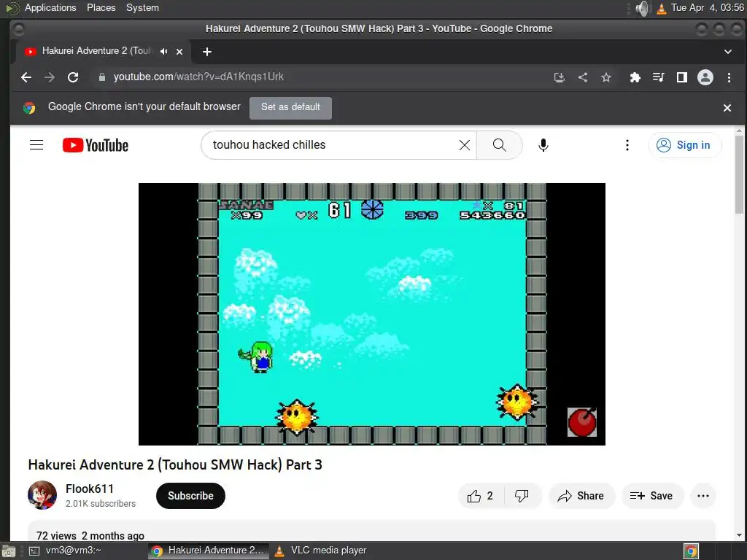
Task: Open the Applications menu
Action: click(x=50, y=7)
